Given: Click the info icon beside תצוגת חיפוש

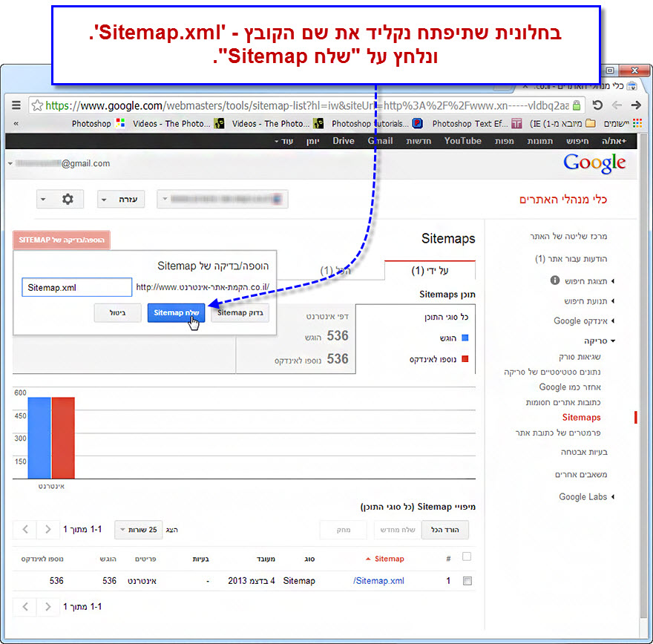Looking at the screenshot, I should pos(555,280).
